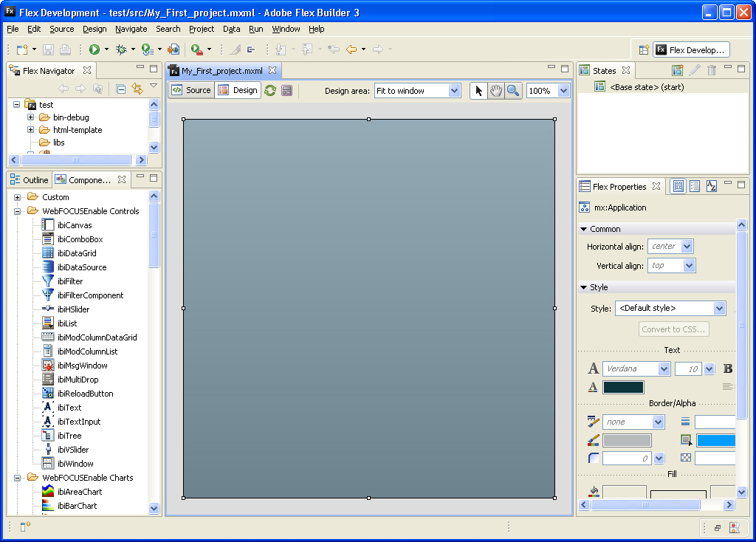Image resolution: width=756 pixels, height=542 pixels.
Task: Click the Convert to CSS button
Action: tap(673, 329)
